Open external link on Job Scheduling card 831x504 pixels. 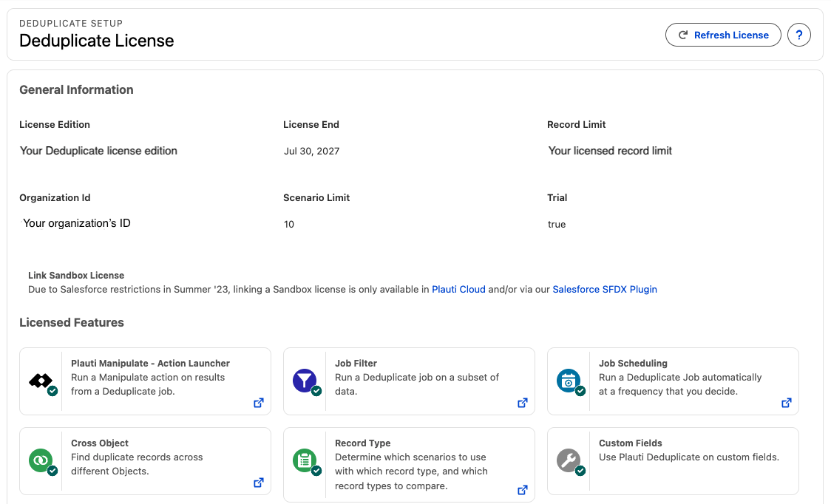coord(787,403)
